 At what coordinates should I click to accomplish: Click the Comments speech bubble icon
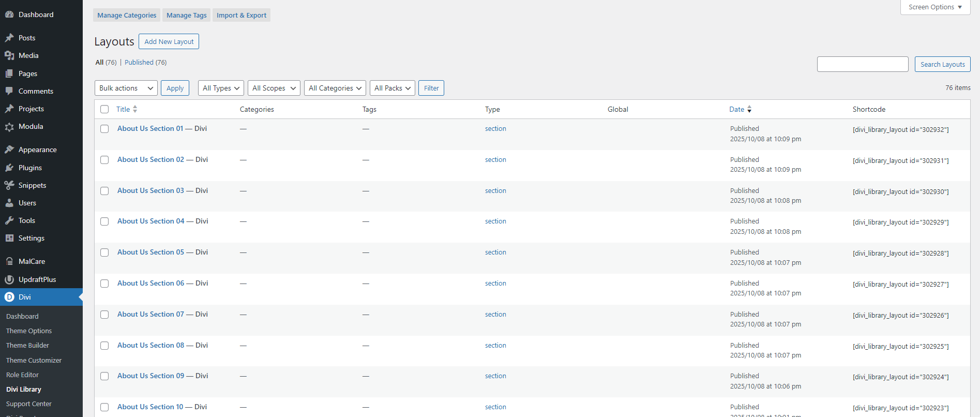click(9, 91)
